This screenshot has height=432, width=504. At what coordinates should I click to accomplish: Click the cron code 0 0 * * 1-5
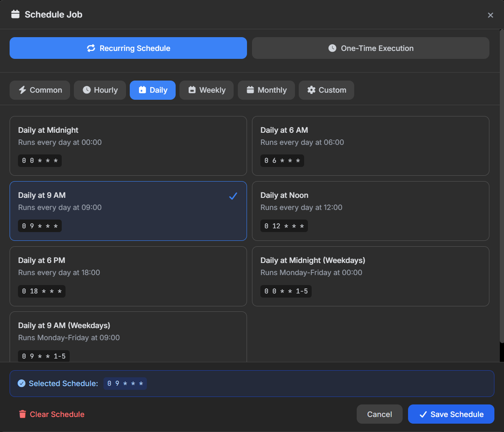click(x=286, y=291)
